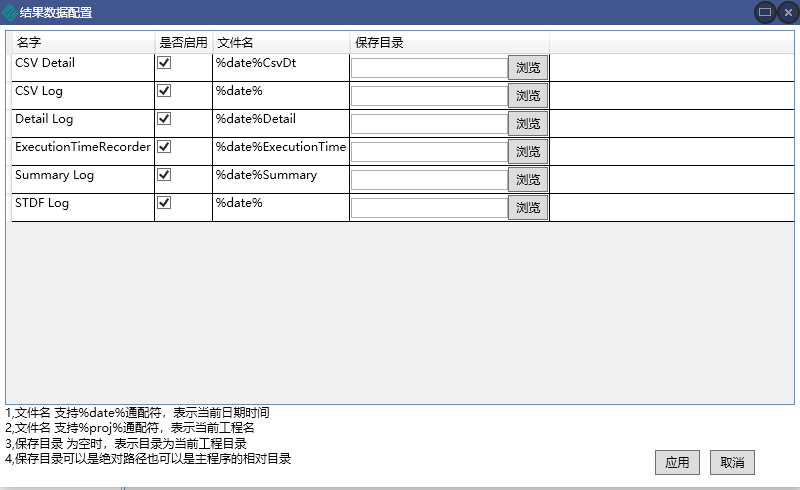Focus CSV Detail save directory field
Viewport: 800px width, 490px height.
(430, 68)
